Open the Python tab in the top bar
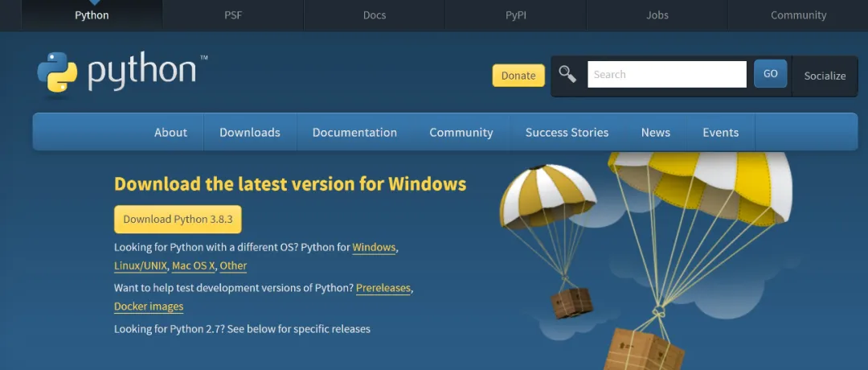Screen dimensions: 868x370 coord(92,15)
